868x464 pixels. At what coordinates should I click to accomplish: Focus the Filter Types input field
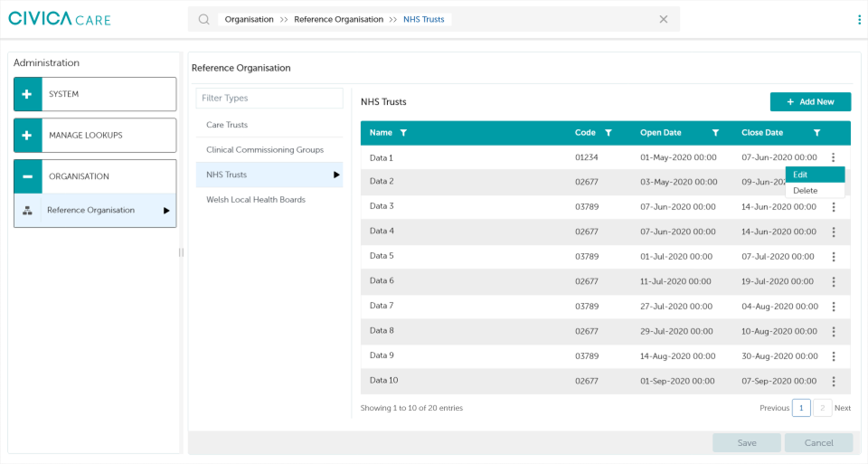click(x=269, y=98)
